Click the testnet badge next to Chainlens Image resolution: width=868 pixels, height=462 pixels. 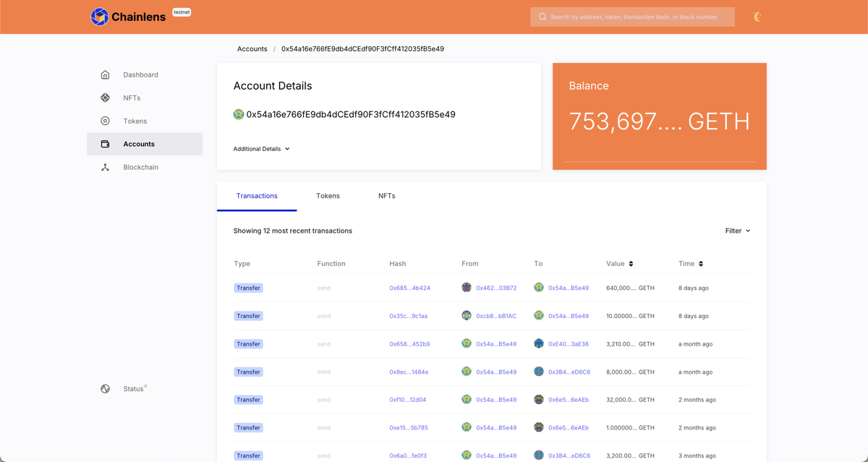pyautogui.click(x=182, y=12)
